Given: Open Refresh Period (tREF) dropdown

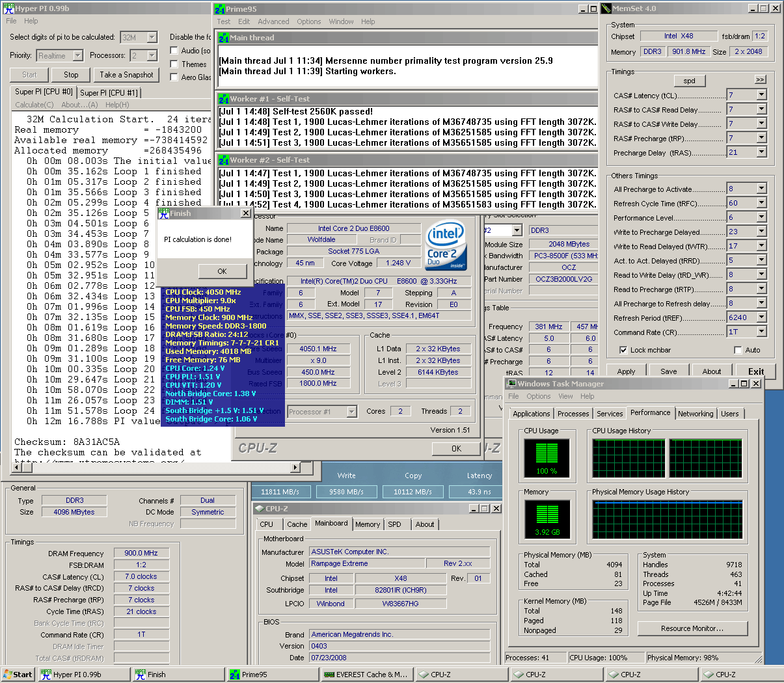Looking at the screenshot, I should coord(761,317).
